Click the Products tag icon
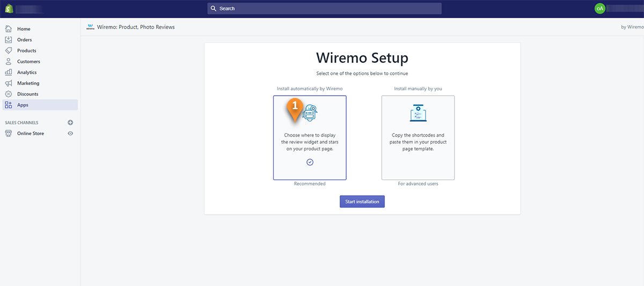The image size is (644, 286). click(8, 51)
